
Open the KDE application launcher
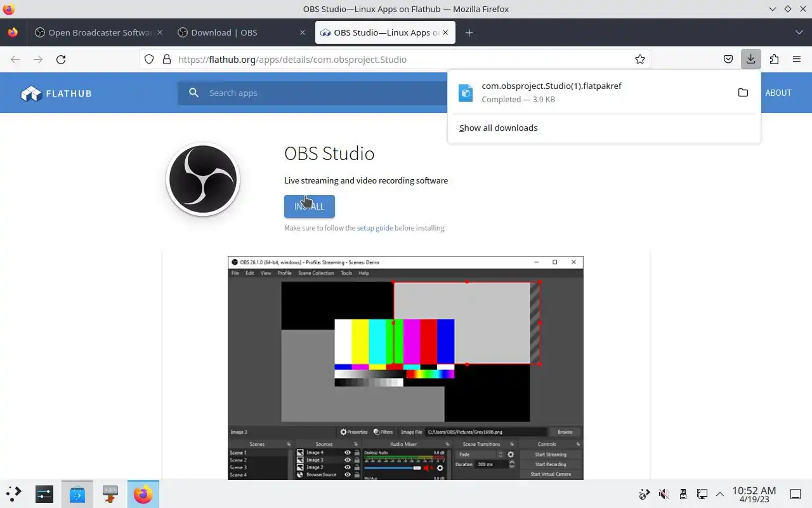[14, 493]
